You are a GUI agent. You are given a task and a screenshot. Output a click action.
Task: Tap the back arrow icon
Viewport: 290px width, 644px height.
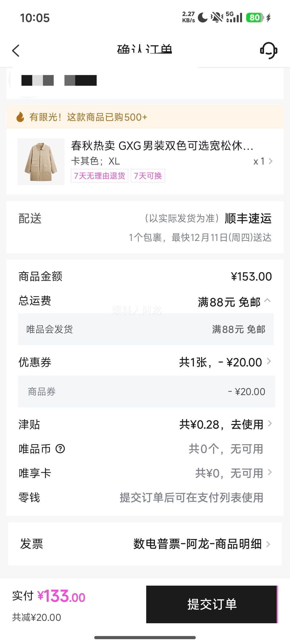(16, 51)
